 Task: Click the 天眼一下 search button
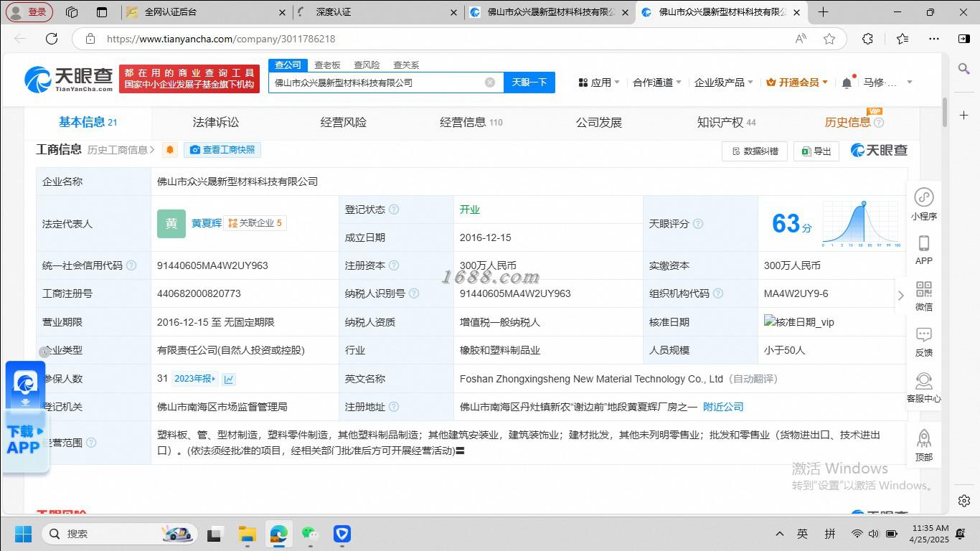point(529,83)
